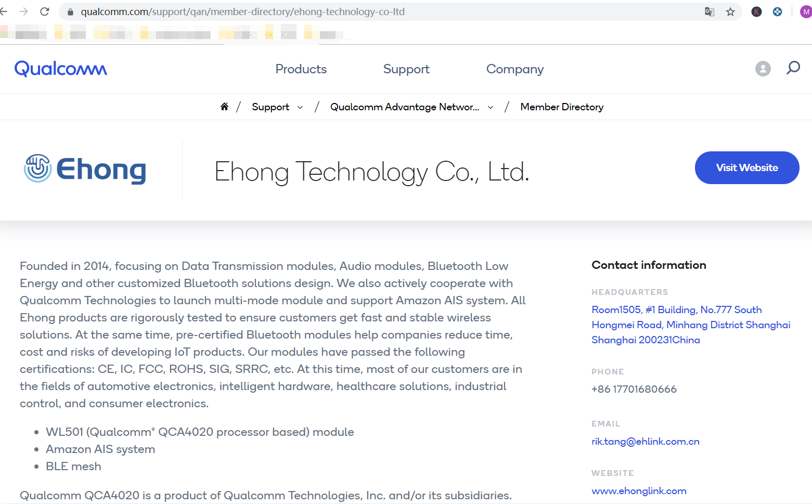This screenshot has width=812, height=504.
Task: Open the blue circular extension icon
Action: pos(777,11)
